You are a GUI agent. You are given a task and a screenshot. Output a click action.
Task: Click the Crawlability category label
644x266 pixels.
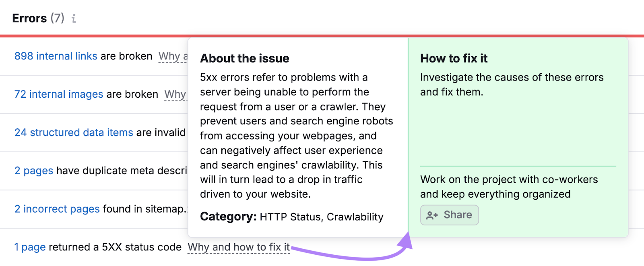pyautogui.click(x=355, y=217)
